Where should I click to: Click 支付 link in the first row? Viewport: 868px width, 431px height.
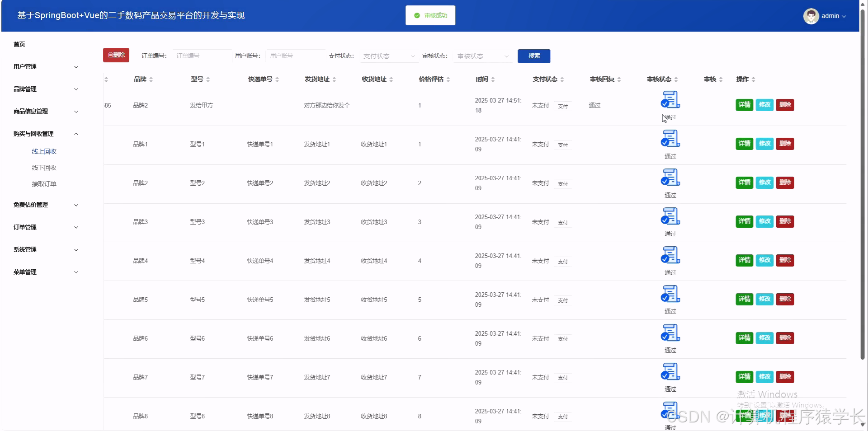(562, 106)
